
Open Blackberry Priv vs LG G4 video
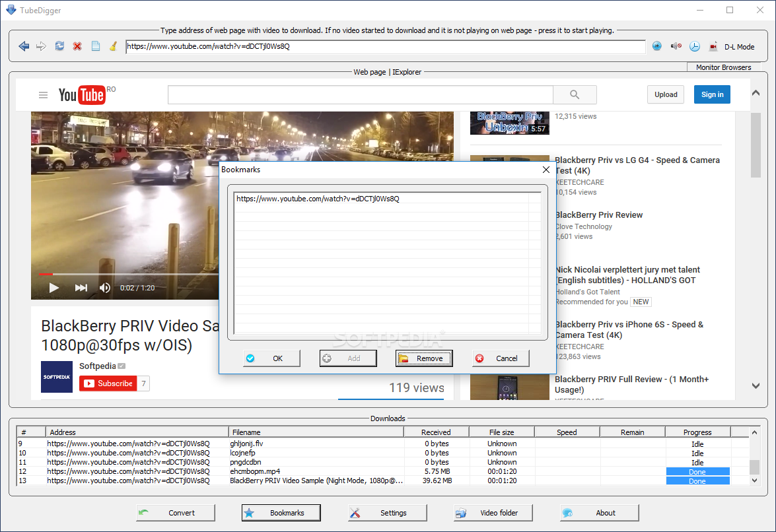[637, 165]
